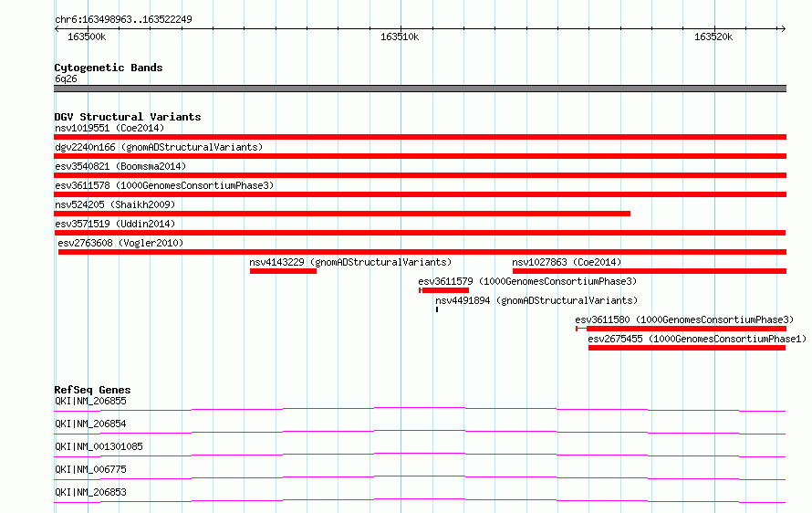Screen dimensions: 812x513
Task: Click the esv3540821 (Boomsma2014) label
Action: point(120,166)
